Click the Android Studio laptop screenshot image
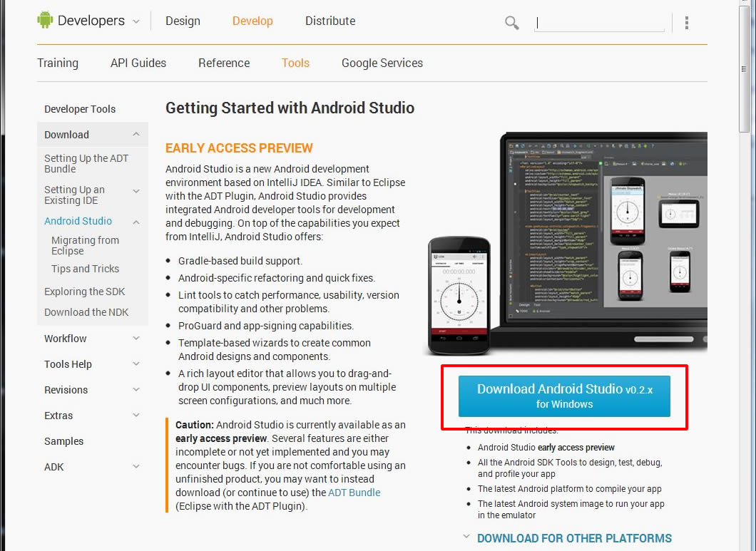The width and height of the screenshot is (756, 551). coord(565,244)
